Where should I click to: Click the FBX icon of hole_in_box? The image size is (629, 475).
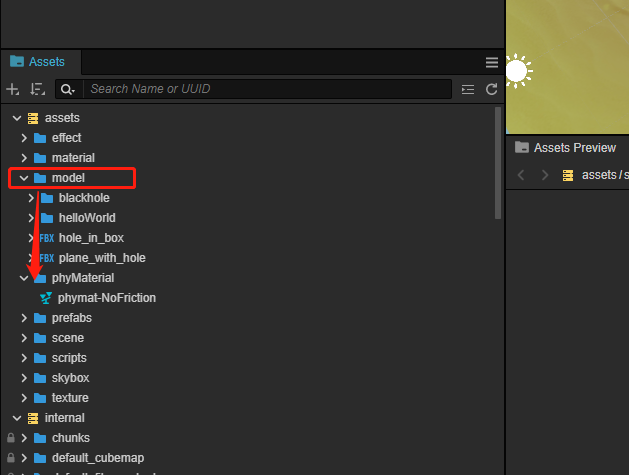[x=47, y=238]
